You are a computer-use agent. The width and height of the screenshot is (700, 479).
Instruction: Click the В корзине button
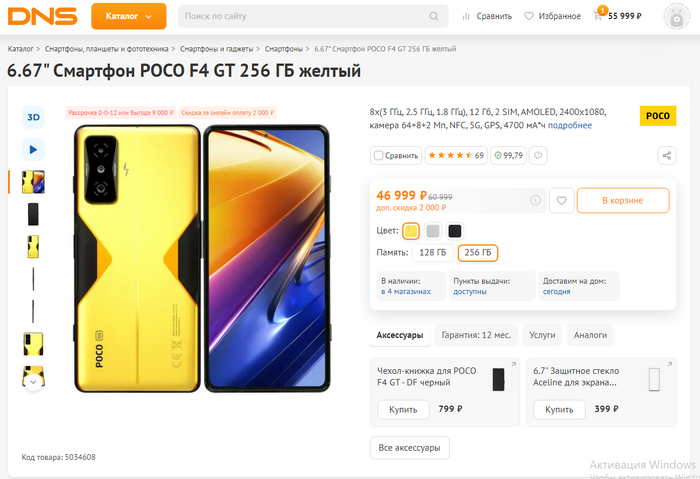[622, 201]
